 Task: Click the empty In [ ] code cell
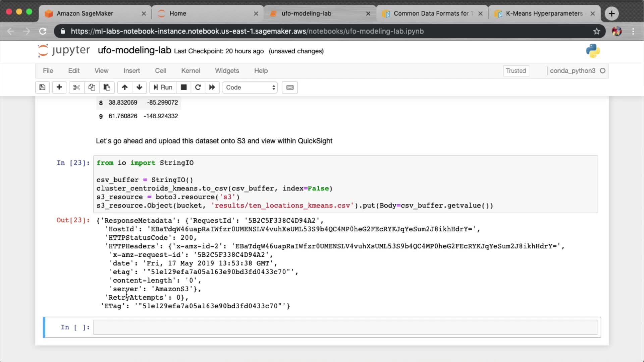[x=345, y=327]
